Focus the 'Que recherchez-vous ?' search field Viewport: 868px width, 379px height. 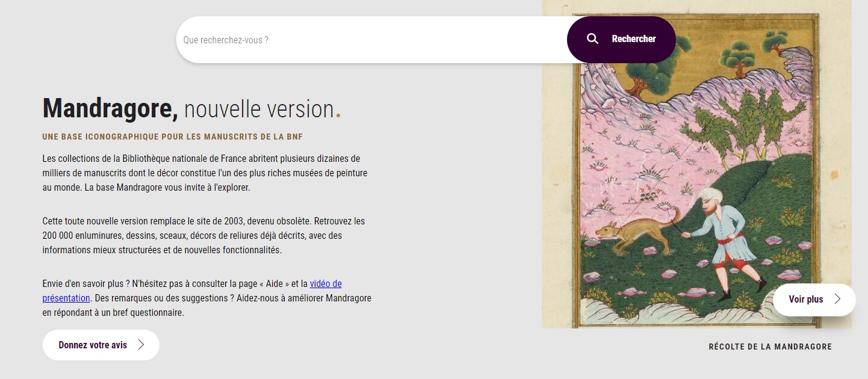click(x=370, y=40)
